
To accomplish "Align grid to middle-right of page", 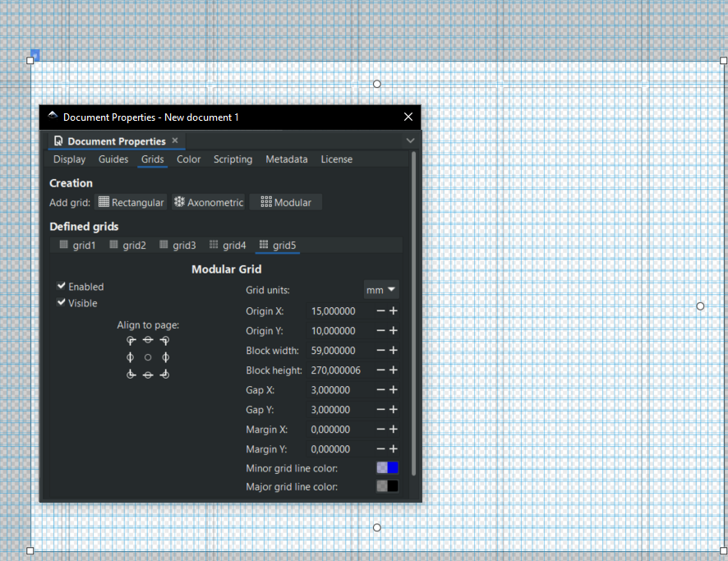I will point(165,357).
